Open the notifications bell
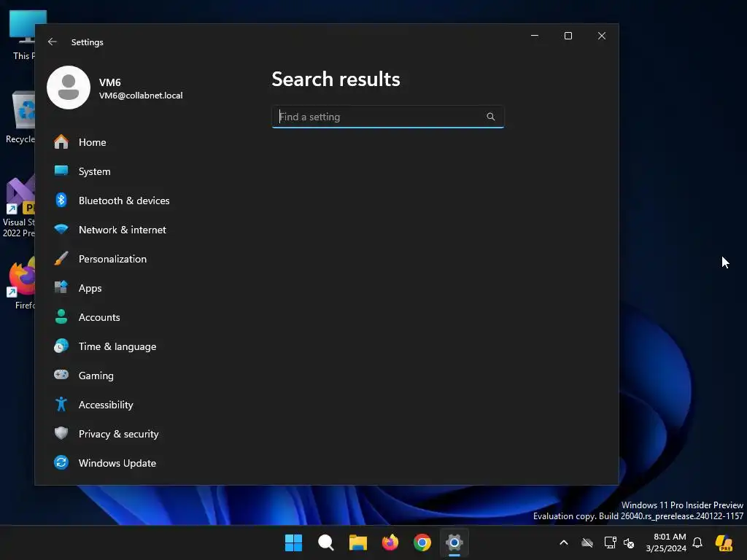The image size is (747, 560). coord(697,542)
